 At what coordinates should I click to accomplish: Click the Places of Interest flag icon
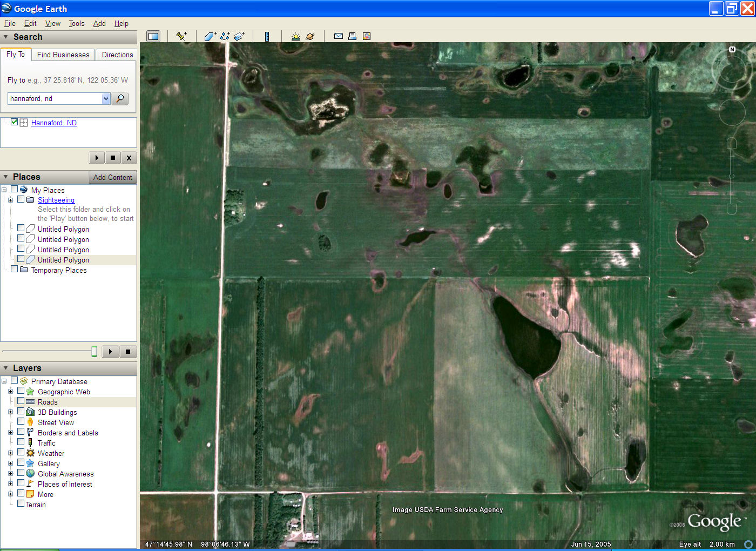(30, 484)
